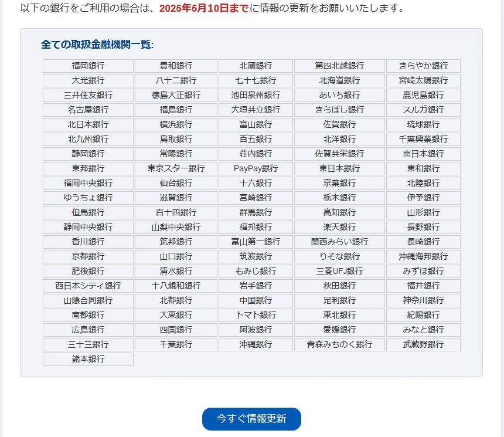Click the 大垣共立銀行 cell
Screen dimensions: 504x437
pyautogui.click(x=256, y=110)
